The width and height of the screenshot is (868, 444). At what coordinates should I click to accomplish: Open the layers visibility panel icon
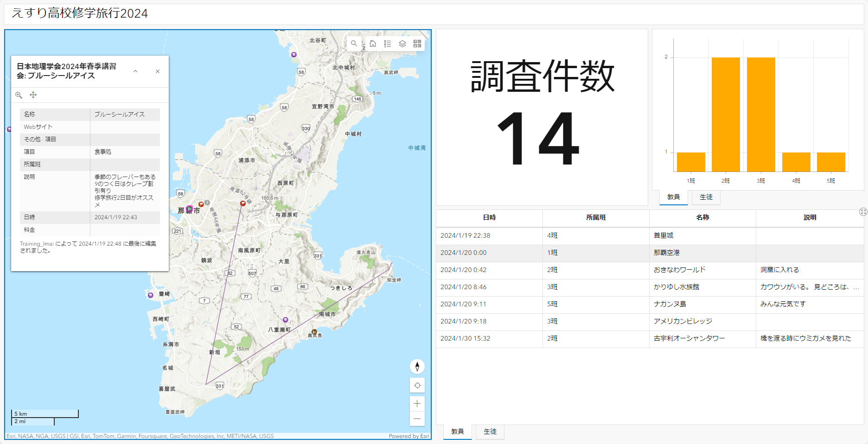click(x=402, y=44)
